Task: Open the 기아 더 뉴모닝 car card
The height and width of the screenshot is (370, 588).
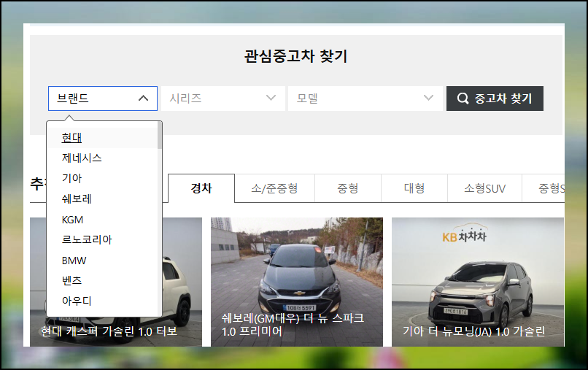Action: pos(478,282)
